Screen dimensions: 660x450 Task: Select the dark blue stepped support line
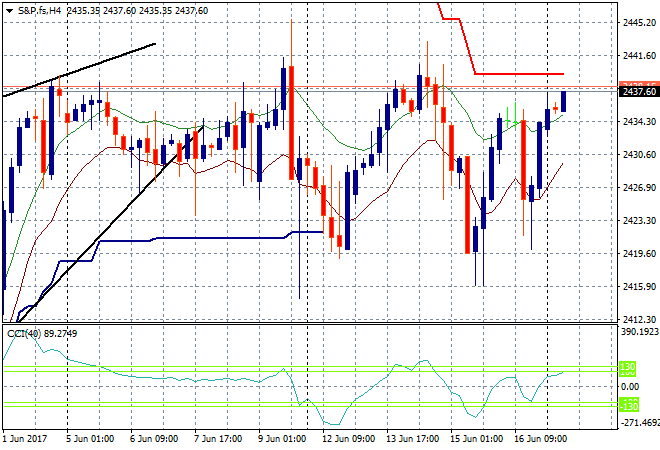pos(219,238)
